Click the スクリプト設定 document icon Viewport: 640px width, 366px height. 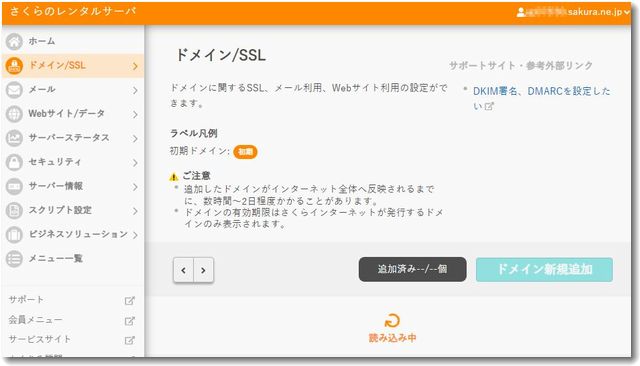14,211
